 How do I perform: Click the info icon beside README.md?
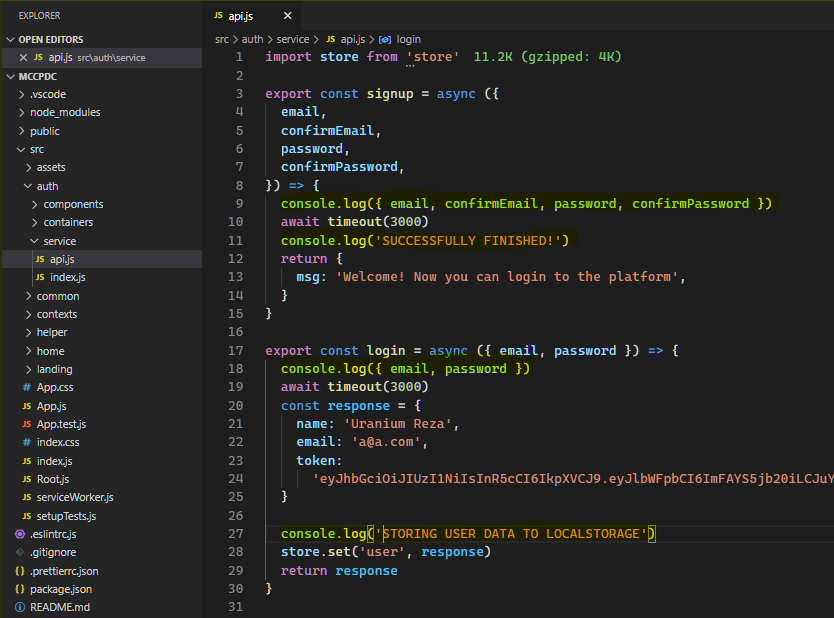pos(18,607)
